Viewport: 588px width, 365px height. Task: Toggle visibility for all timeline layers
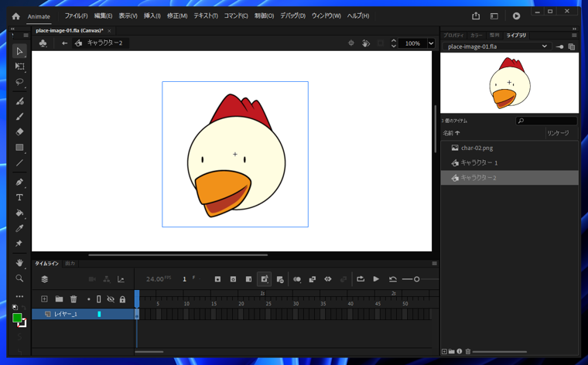(x=111, y=299)
